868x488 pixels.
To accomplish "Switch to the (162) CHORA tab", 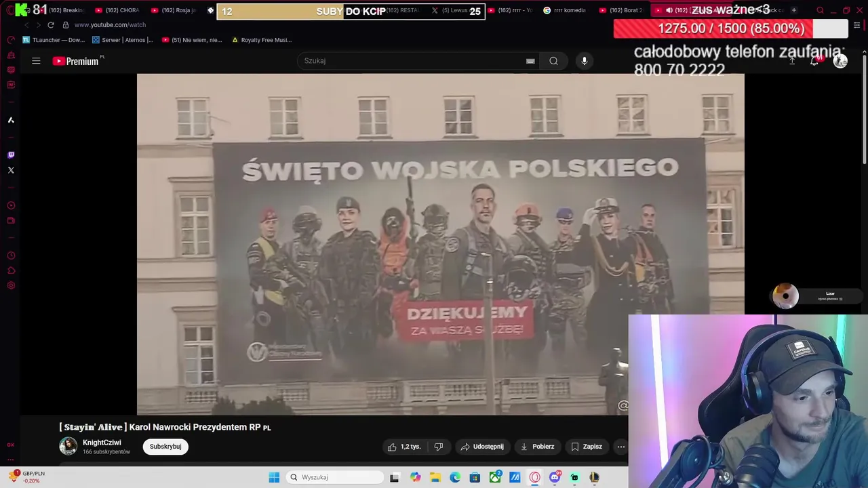I will pyautogui.click(x=118, y=10).
